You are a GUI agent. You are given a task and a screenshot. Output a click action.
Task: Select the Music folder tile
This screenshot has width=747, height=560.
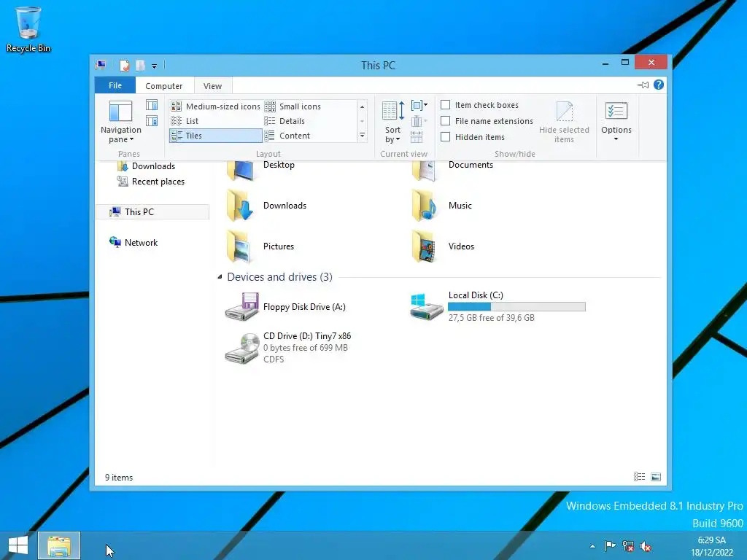coord(442,205)
